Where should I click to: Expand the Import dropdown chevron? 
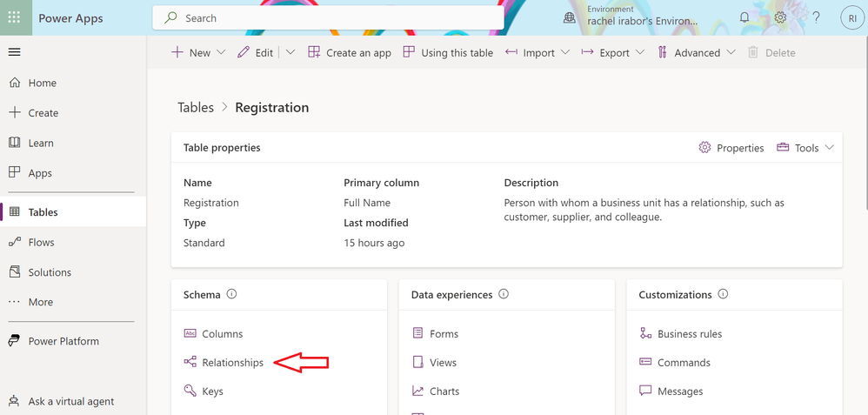coord(565,53)
